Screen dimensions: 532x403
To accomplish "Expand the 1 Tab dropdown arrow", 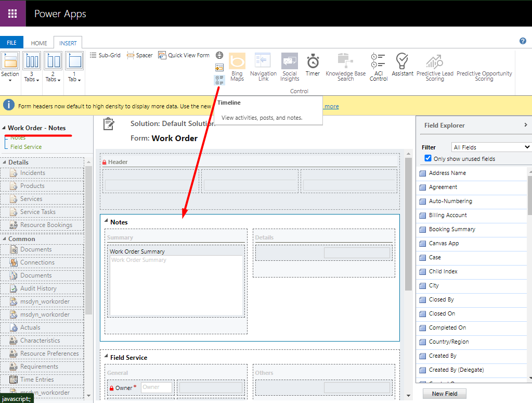I will coord(79,80).
